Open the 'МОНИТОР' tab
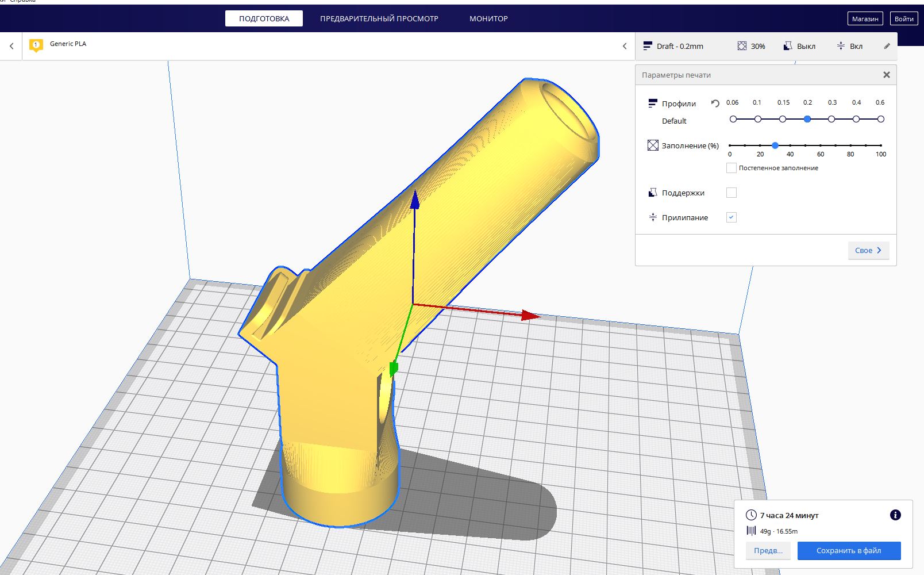Image resolution: width=924 pixels, height=575 pixels. point(488,18)
